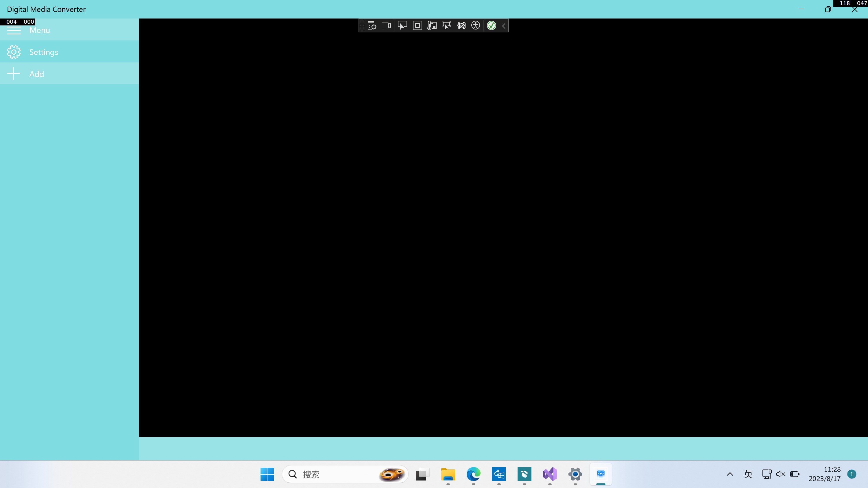Screen dimensions: 868x488
Task: Expand the hidden system tray icons chevron
Action: pos(730,474)
